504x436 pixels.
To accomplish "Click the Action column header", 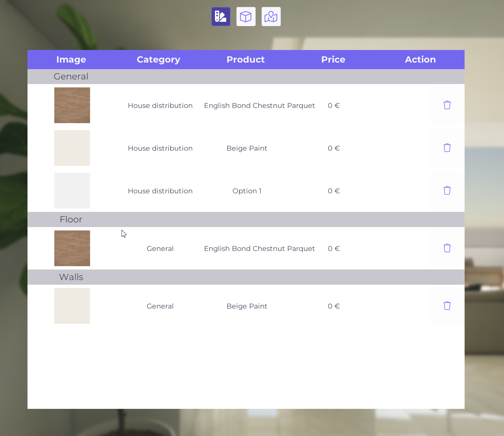I will click(x=420, y=60).
